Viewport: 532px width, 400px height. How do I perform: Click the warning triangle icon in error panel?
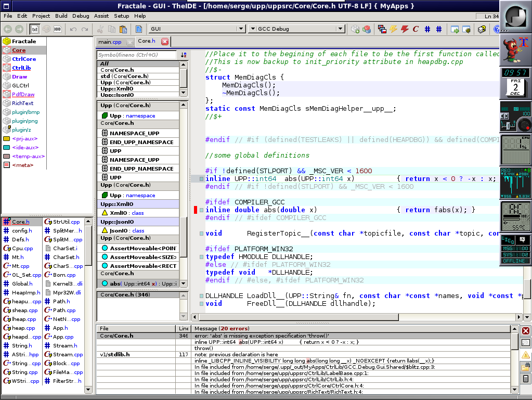[526, 355]
